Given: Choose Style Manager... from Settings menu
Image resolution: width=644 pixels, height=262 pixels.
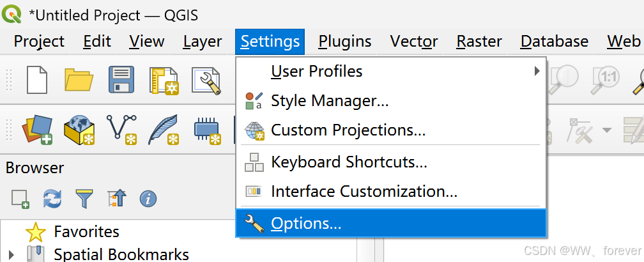Looking at the screenshot, I should pyautogui.click(x=391, y=100).
